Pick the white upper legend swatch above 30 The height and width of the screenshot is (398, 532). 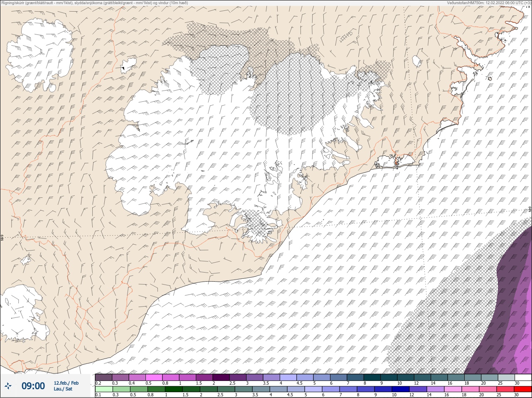click(523, 377)
